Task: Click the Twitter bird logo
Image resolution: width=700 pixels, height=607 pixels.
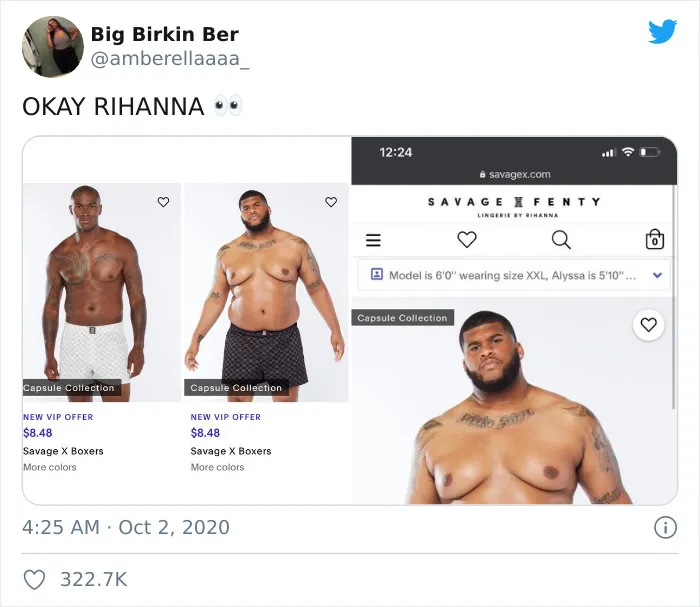Action: [662, 31]
